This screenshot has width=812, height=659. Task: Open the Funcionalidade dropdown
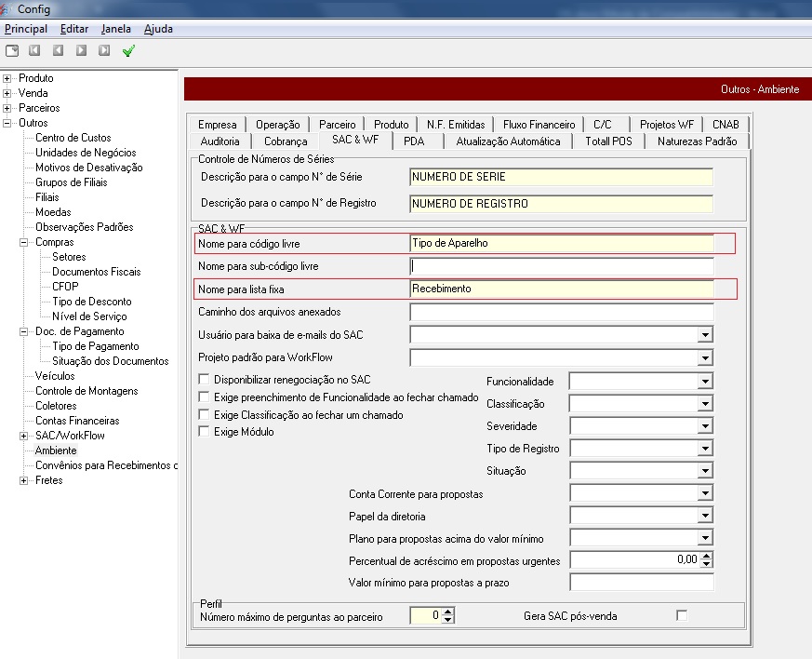[x=706, y=382]
